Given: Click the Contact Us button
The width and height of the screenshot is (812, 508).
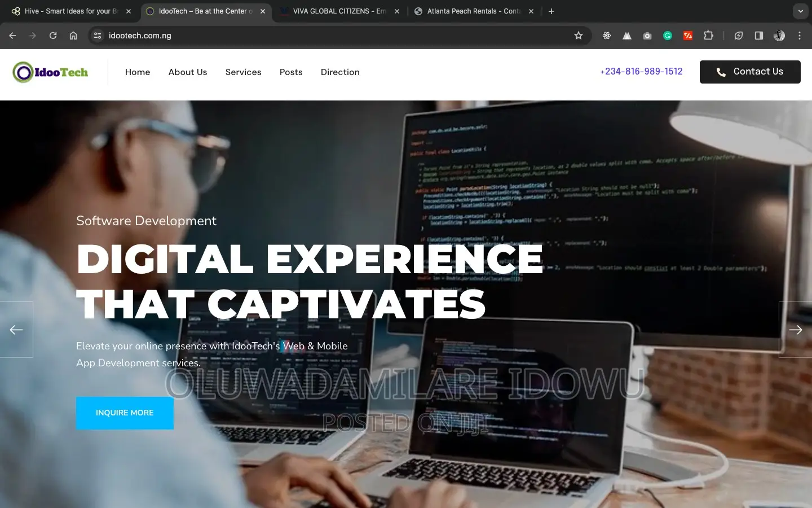Looking at the screenshot, I should pyautogui.click(x=750, y=72).
